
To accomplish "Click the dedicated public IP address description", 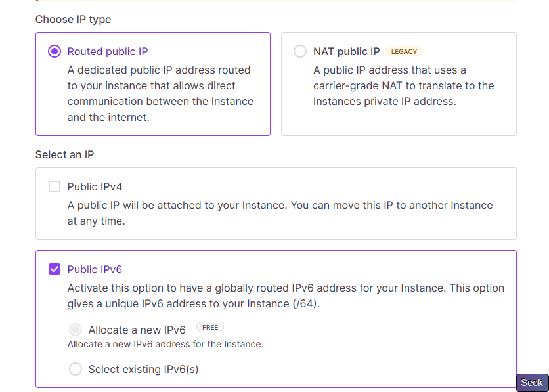I will 160,93.
